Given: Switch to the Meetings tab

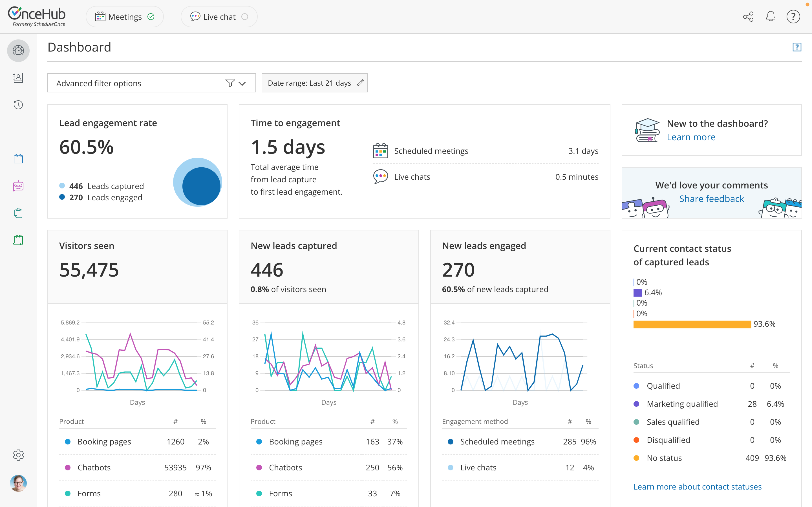Looking at the screenshot, I should point(125,17).
